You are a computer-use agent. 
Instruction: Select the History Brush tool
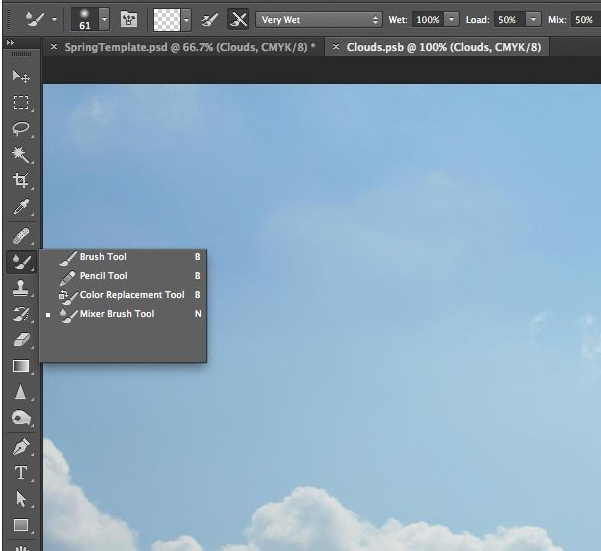(21, 314)
